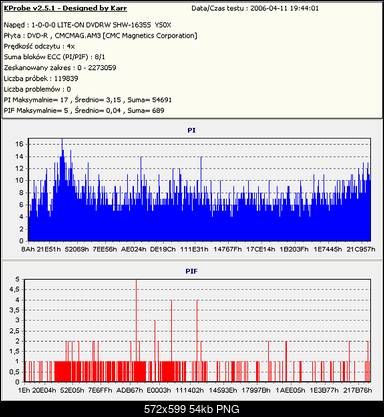Select the '1AEE05h' axis label
384x417 pixels.
tap(290, 390)
